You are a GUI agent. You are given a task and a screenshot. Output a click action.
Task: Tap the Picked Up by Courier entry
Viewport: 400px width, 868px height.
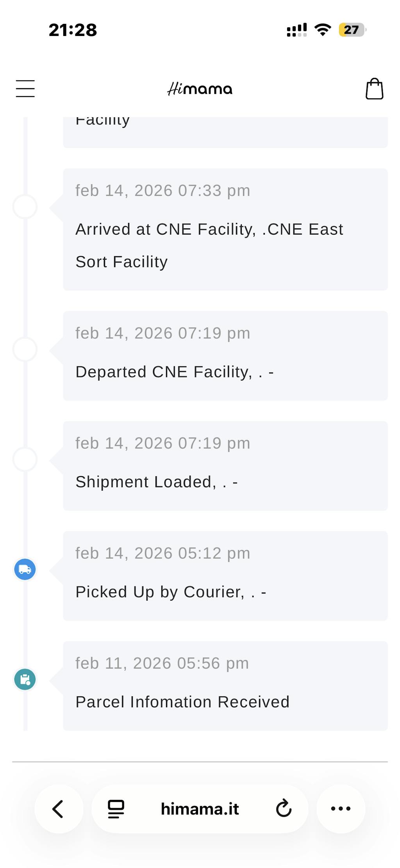tap(171, 592)
